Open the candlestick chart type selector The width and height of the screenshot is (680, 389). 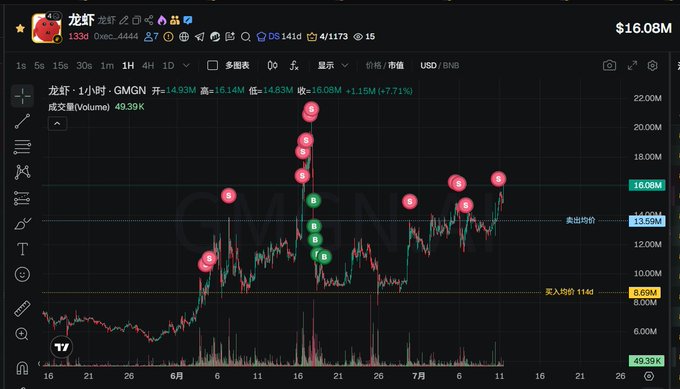tap(272, 65)
